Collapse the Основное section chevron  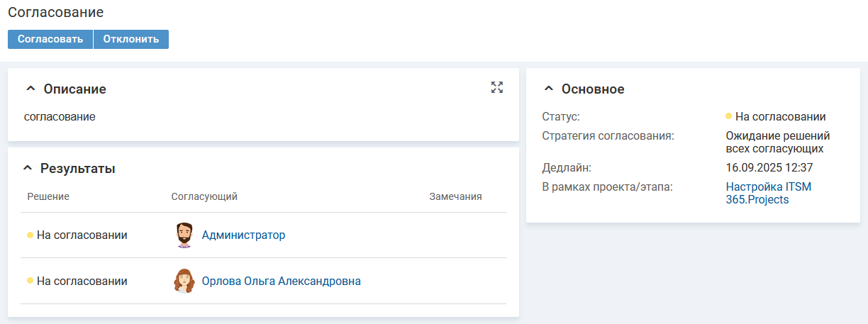coord(548,89)
